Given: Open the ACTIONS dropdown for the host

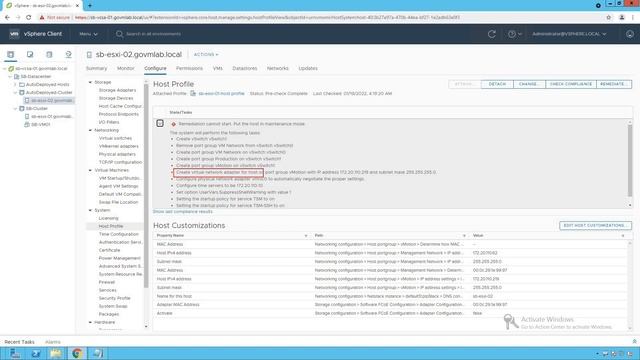Looking at the screenshot, I should (206, 54).
